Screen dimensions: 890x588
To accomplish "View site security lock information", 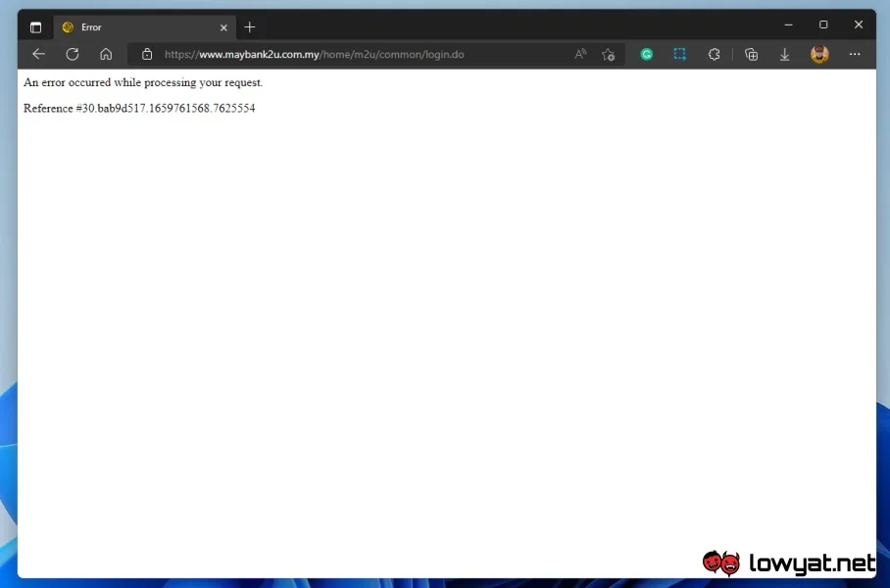I will click(147, 55).
